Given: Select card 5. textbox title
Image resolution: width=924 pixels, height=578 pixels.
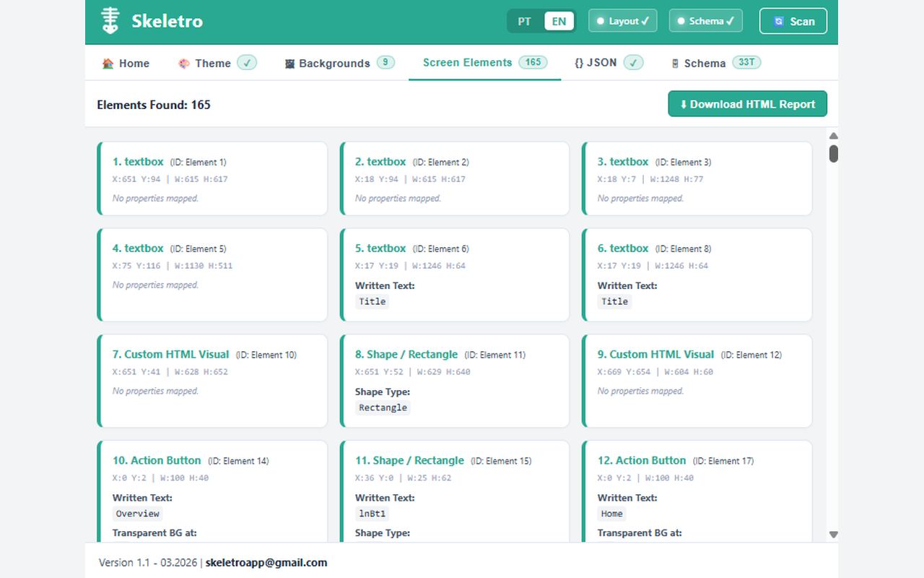Looking at the screenshot, I should pos(455,275).
